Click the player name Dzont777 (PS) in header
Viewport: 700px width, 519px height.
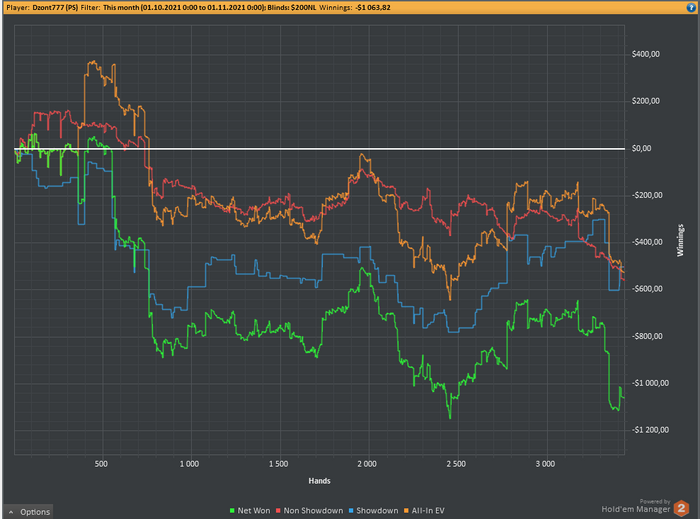(x=55, y=7)
